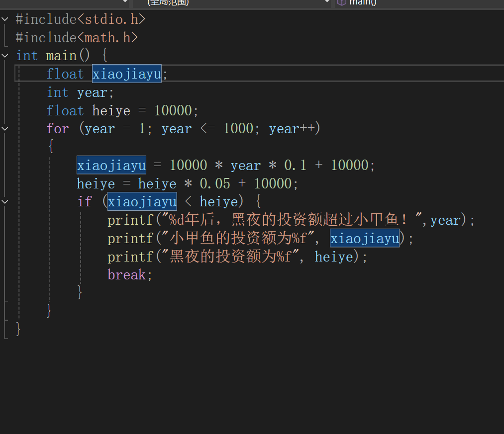The image size is (504, 434).
Task: Click the purple cube icon beside main()
Action: click(342, 2)
